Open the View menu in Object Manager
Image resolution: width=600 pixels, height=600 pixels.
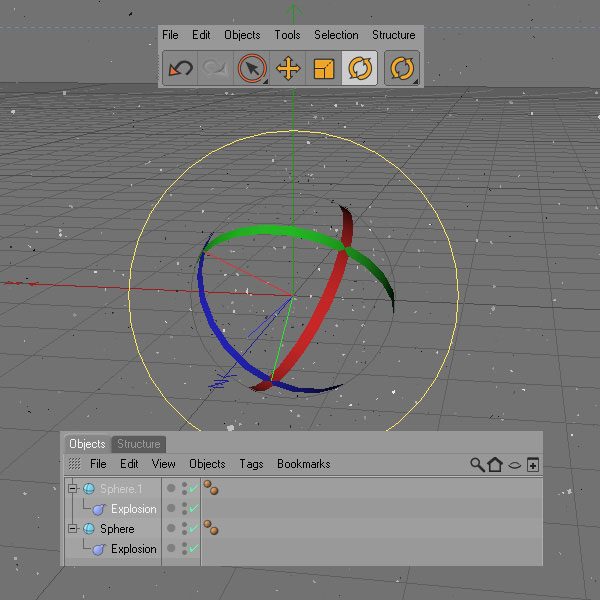coord(164,464)
